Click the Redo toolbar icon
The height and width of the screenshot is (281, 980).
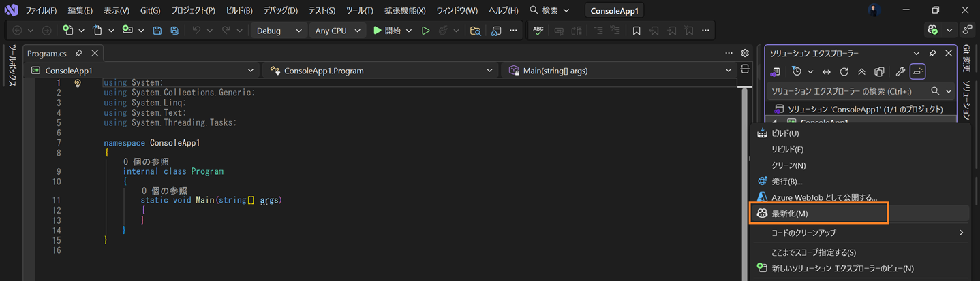click(x=226, y=31)
